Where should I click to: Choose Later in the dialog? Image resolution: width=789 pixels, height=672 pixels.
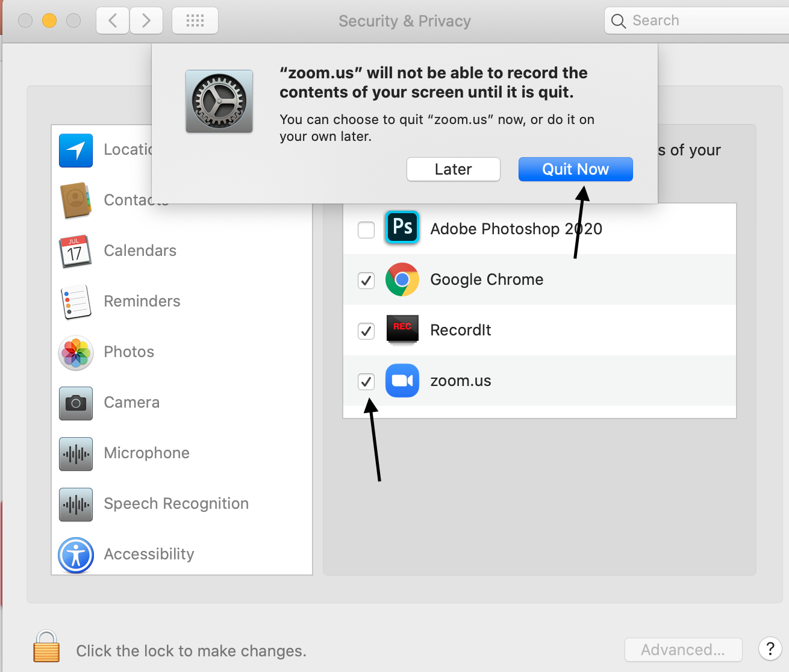coord(454,169)
